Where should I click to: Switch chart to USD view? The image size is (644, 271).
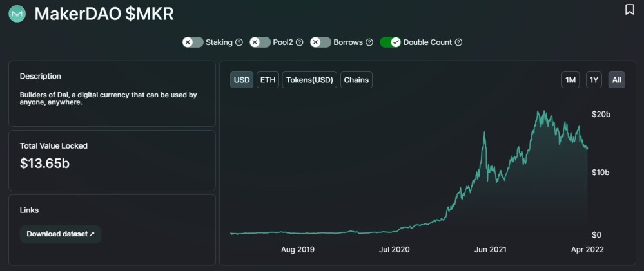[242, 80]
